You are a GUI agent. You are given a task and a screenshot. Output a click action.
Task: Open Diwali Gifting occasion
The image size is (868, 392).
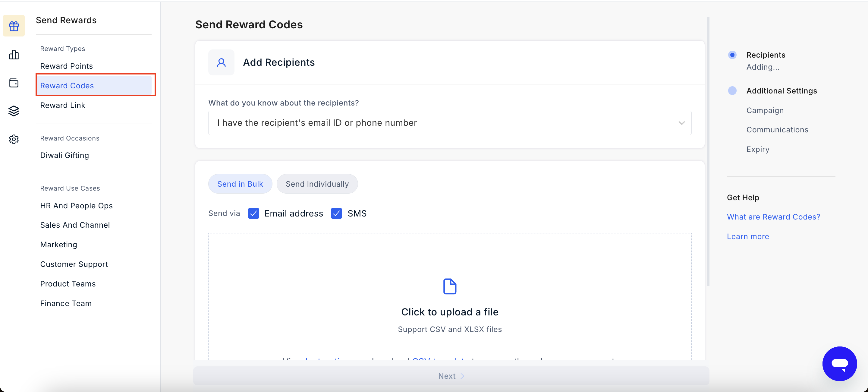point(64,155)
